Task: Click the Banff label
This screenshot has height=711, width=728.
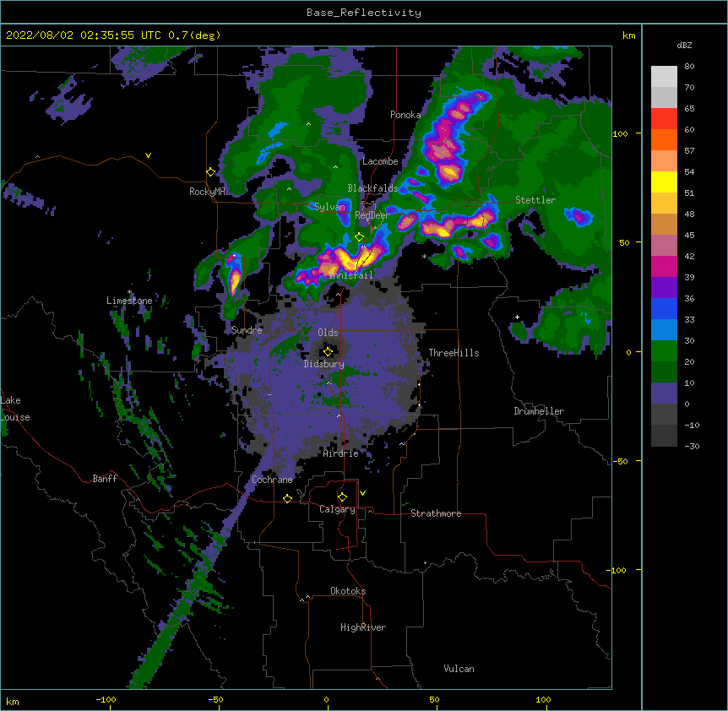Action: click(x=105, y=479)
